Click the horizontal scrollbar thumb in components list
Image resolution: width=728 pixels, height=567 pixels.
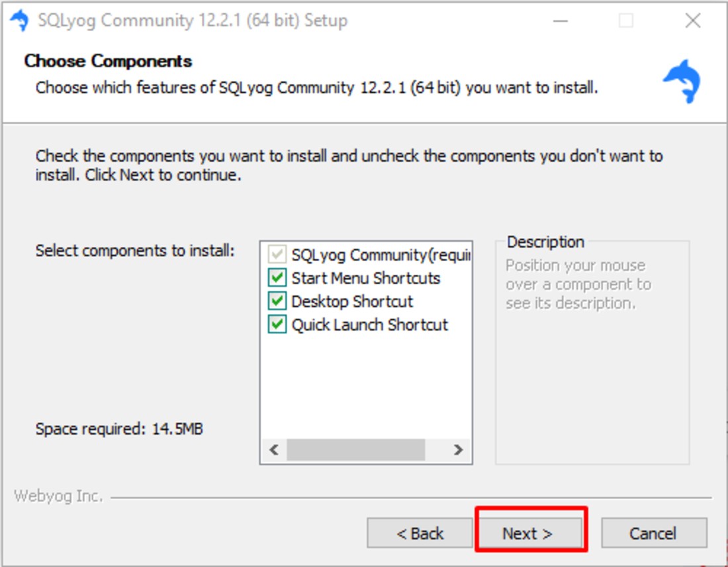click(355, 449)
